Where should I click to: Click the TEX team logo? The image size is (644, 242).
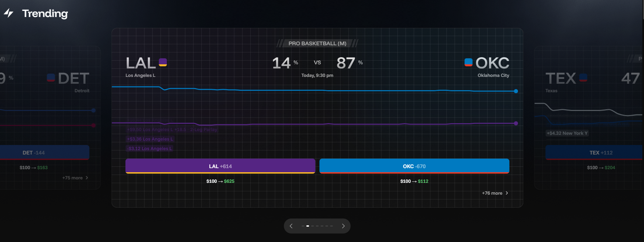coord(583,78)
